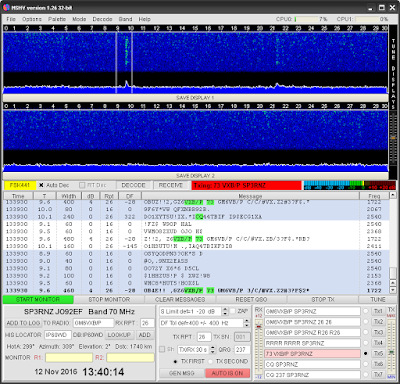
Task: Enable the ZAP checkbox
Action: 233,311
